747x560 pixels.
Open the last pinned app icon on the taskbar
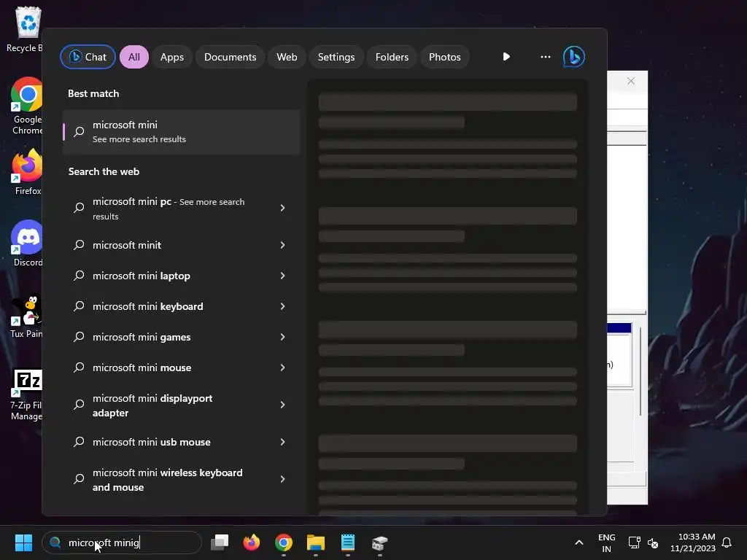(x=379, y=542)
